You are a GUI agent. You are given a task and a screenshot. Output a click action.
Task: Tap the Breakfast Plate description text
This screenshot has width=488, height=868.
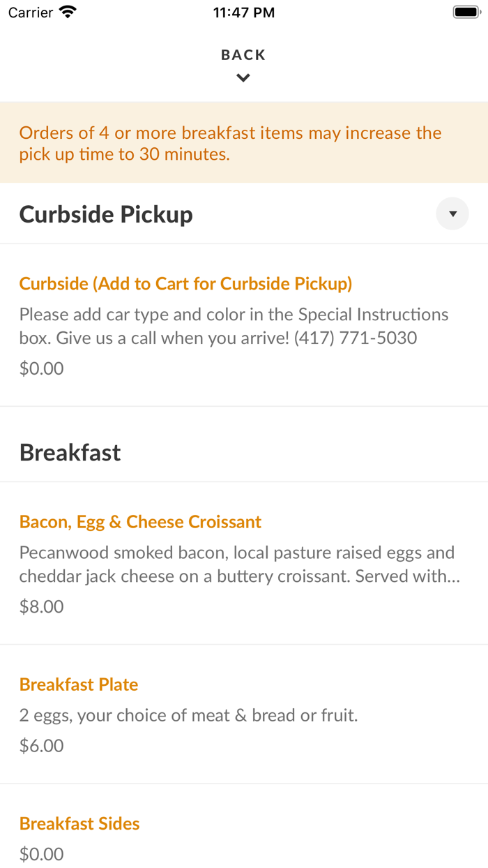point(188,715)
